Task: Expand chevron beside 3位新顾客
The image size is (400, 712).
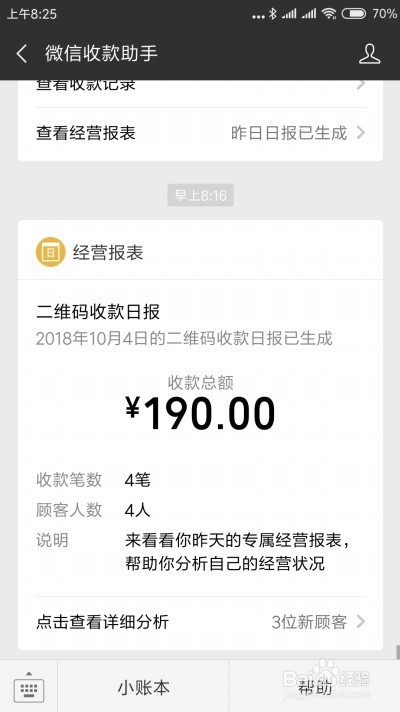Action: 360,621
